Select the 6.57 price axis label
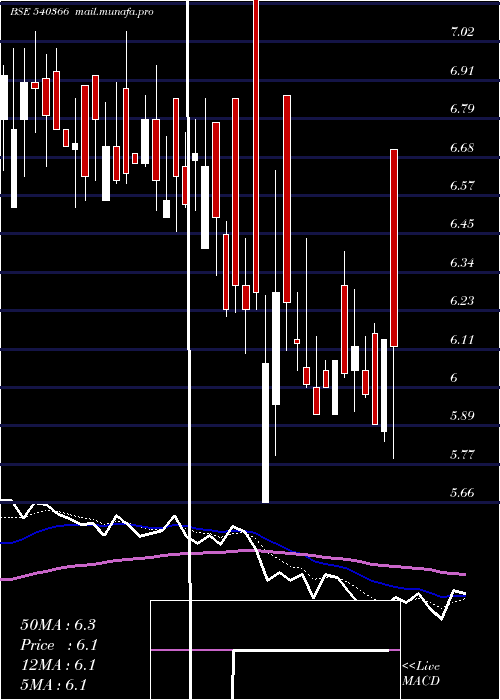The image size is (500, 700). click(462, 186)
